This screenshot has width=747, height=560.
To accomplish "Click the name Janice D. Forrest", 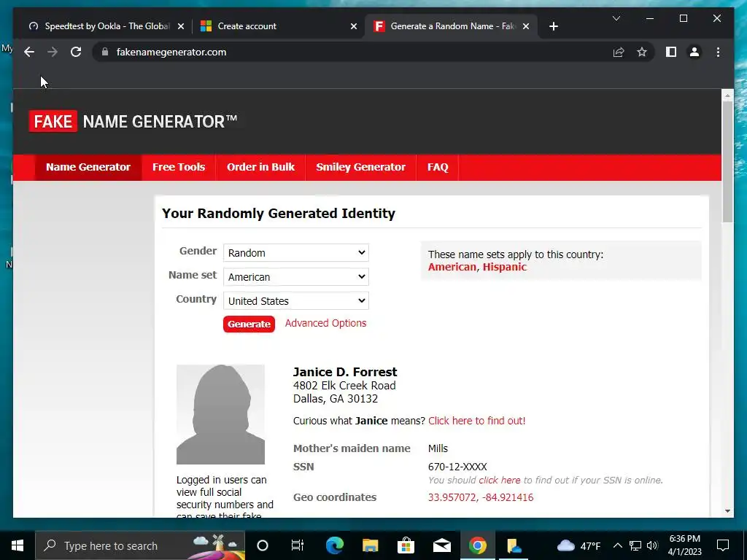I will [345, 372].
